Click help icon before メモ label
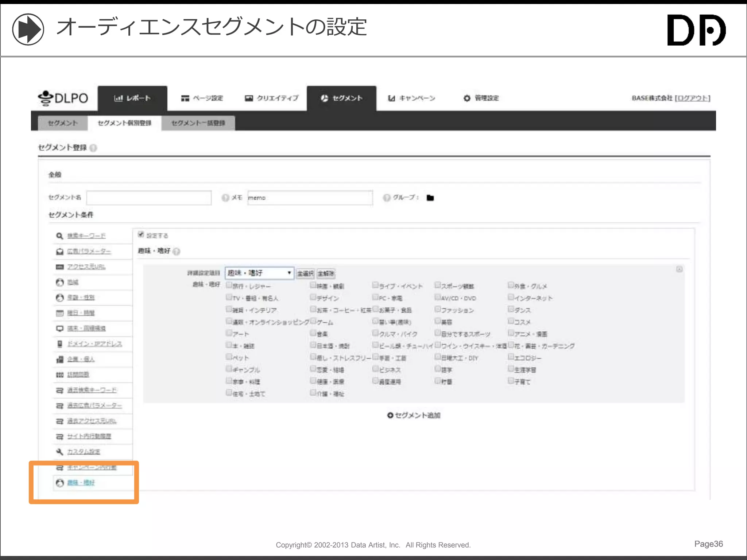This screenshot has width=747, height=560. (225, 198)
